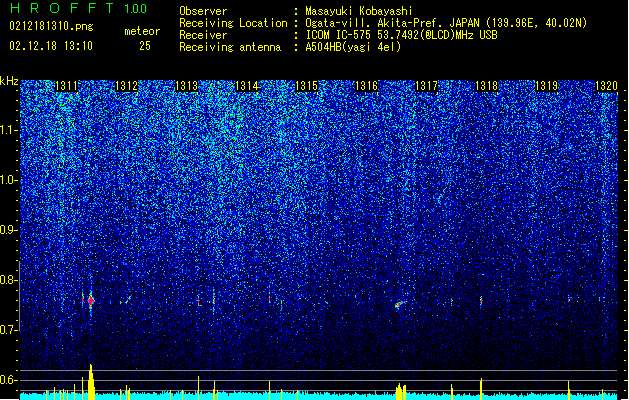Click the tallest yellow peak in power graph
The height and width of the screenshot is (400, 629).
[x=91, y=382]
